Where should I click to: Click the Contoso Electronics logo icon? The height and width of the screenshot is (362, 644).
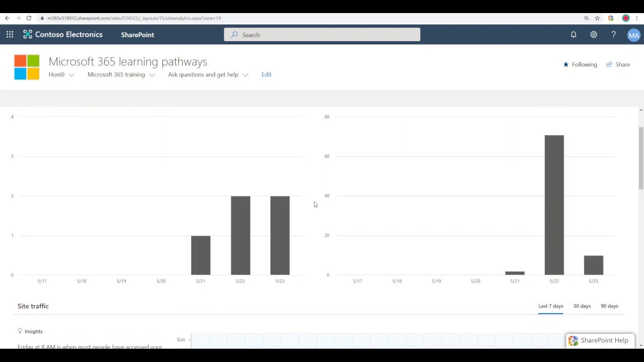28,35
